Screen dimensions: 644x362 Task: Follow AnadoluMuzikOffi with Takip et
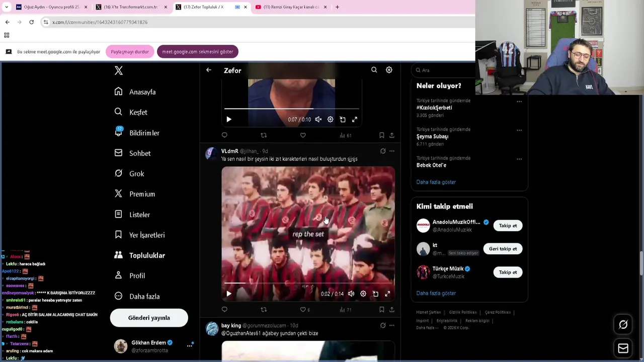click(508, 226)
